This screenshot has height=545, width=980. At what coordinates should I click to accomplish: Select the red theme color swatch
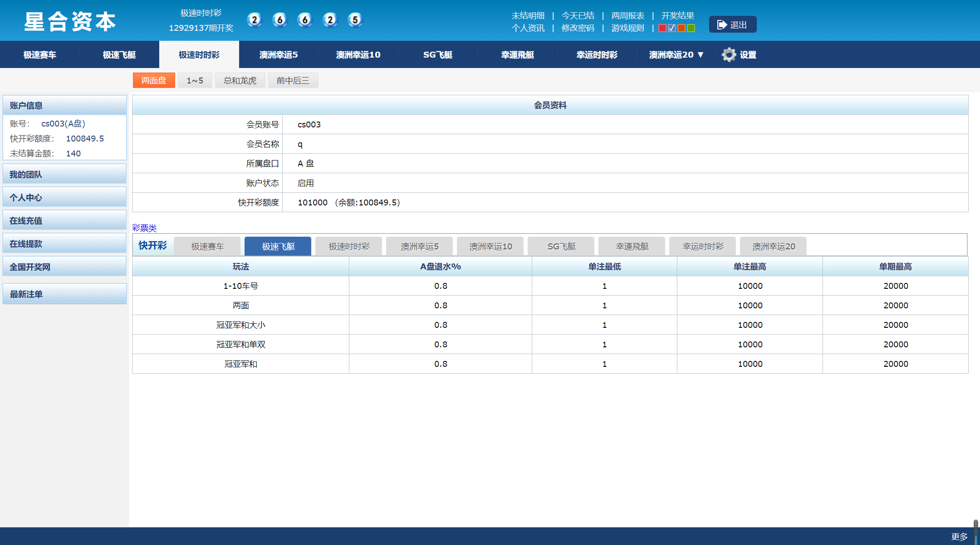pos(662,28)
